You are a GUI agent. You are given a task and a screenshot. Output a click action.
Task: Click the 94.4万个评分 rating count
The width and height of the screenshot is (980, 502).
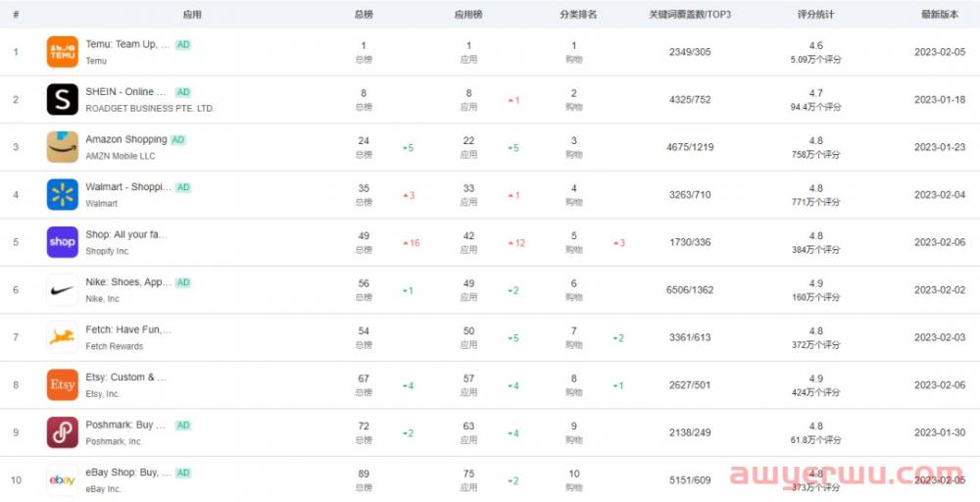(815, 107)
